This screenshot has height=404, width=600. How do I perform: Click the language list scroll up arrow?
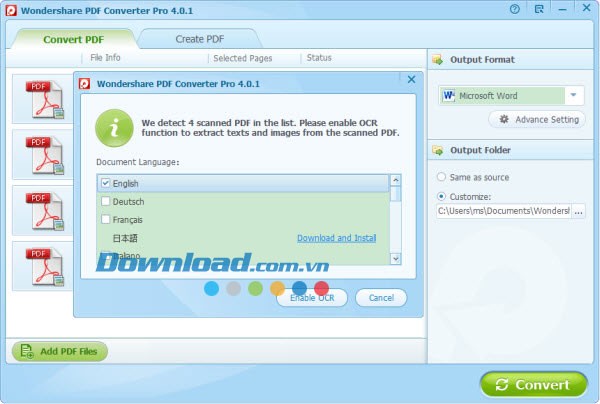[396, 180]
